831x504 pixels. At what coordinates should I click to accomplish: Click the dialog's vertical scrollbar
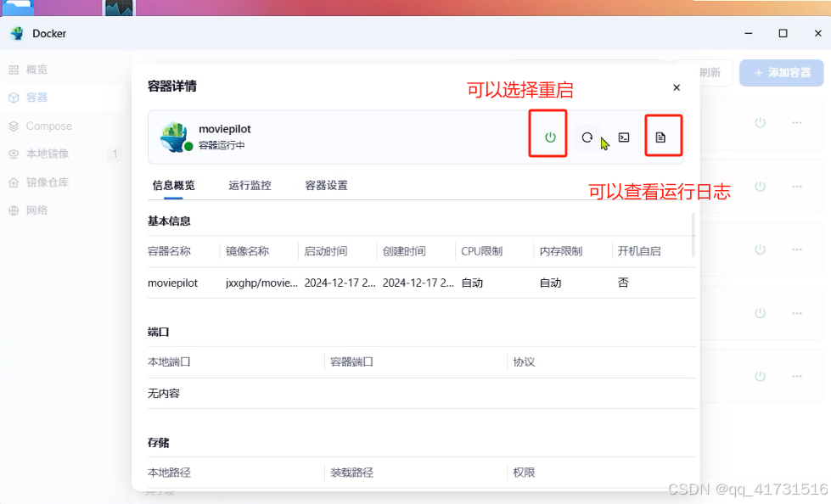[x=693, y=235]
